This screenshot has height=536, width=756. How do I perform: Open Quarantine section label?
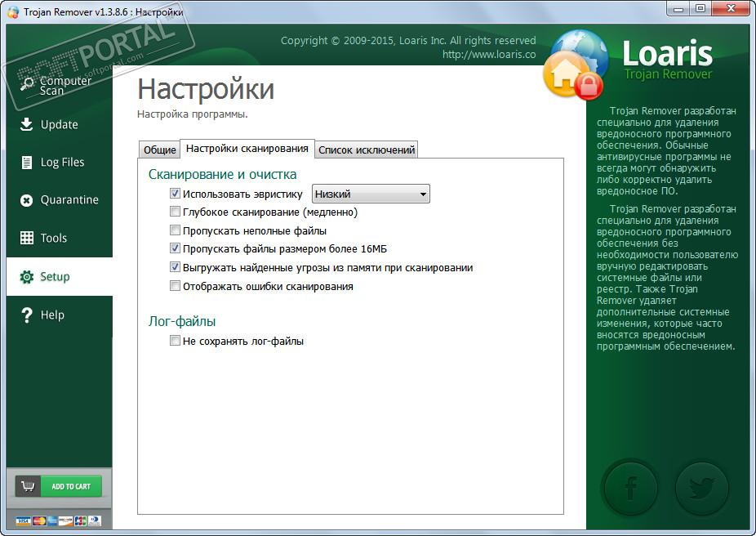(69, 200)
